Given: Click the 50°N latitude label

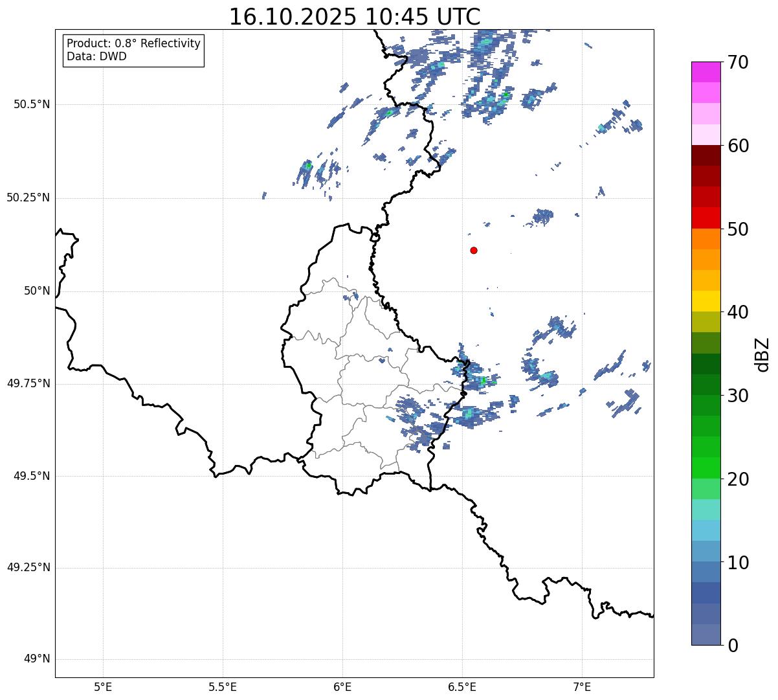Looking at the screenshot, I should [x=37, y=291].
